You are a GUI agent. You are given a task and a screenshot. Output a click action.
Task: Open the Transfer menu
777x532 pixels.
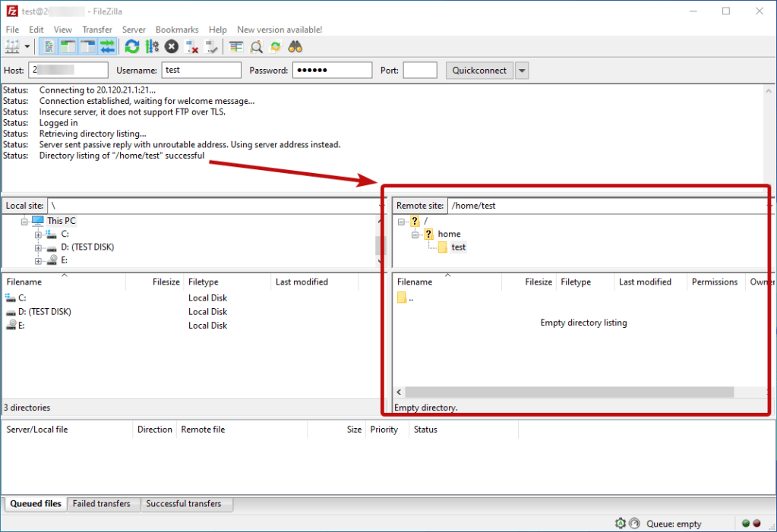click(x=97, y=30)
